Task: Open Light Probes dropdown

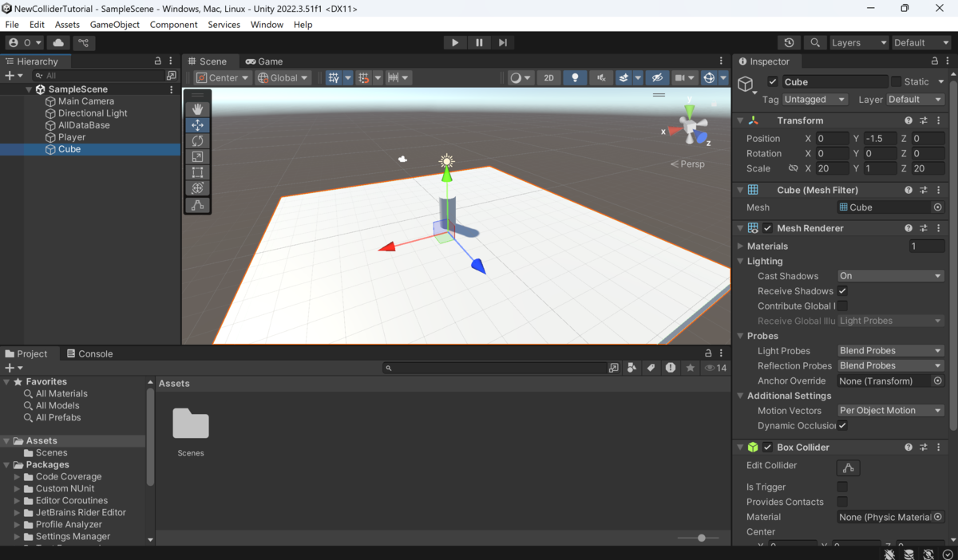Action: coord(890,351)
